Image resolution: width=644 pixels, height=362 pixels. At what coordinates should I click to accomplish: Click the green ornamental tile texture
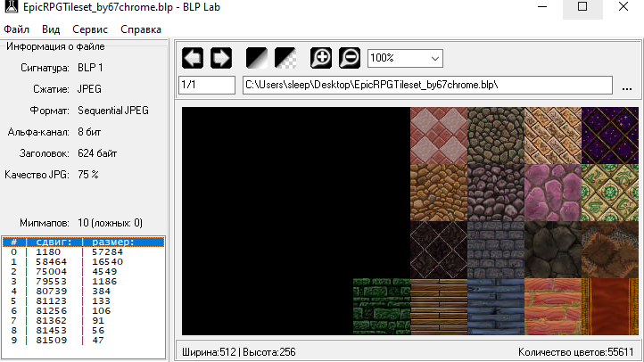(610, 193)
